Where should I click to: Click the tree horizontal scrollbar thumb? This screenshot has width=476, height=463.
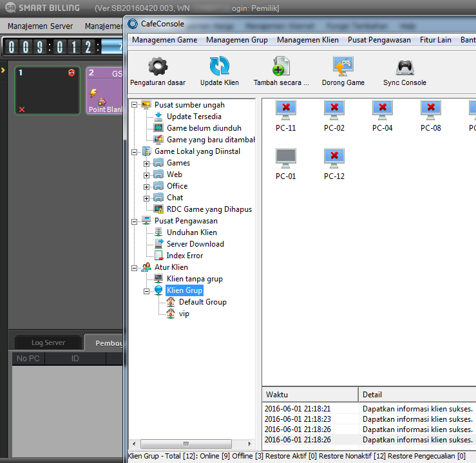pyautogui.click(x=186, y=444)
